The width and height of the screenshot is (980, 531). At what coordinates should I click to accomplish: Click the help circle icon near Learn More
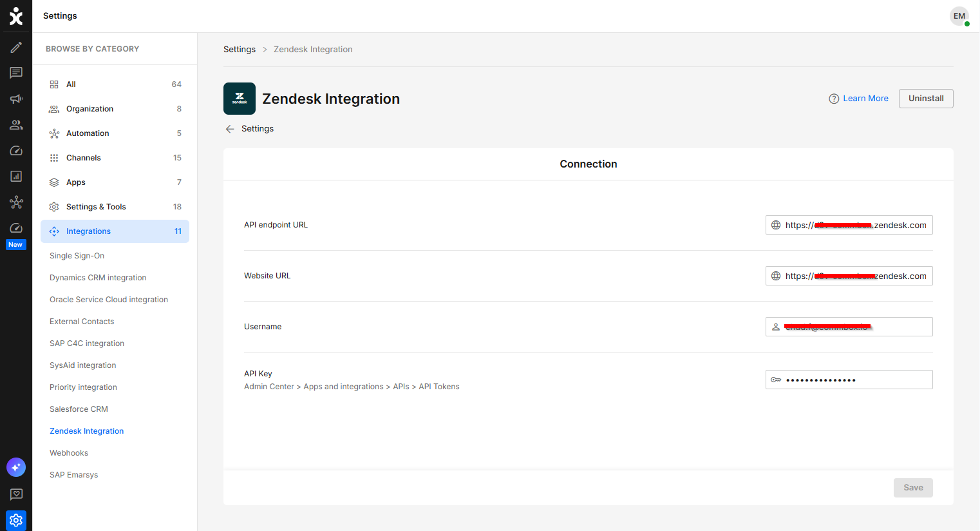[834, 99]
